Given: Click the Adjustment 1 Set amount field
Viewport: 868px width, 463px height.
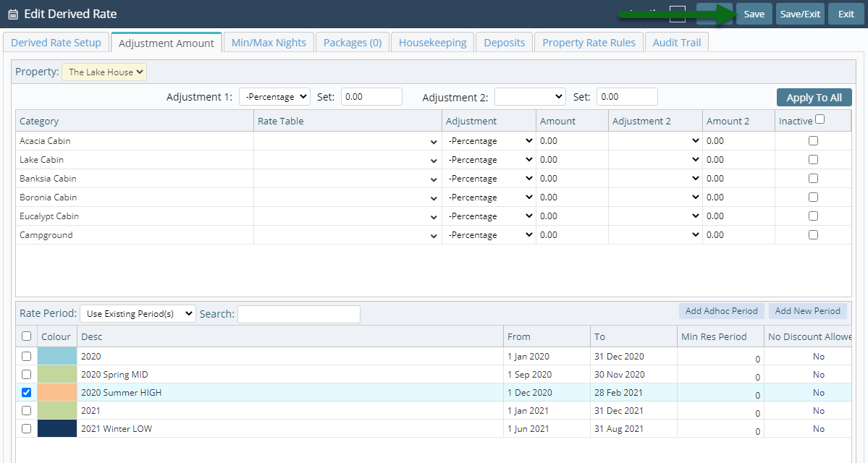Looking at the screenshot, I should tap(371, 97).
